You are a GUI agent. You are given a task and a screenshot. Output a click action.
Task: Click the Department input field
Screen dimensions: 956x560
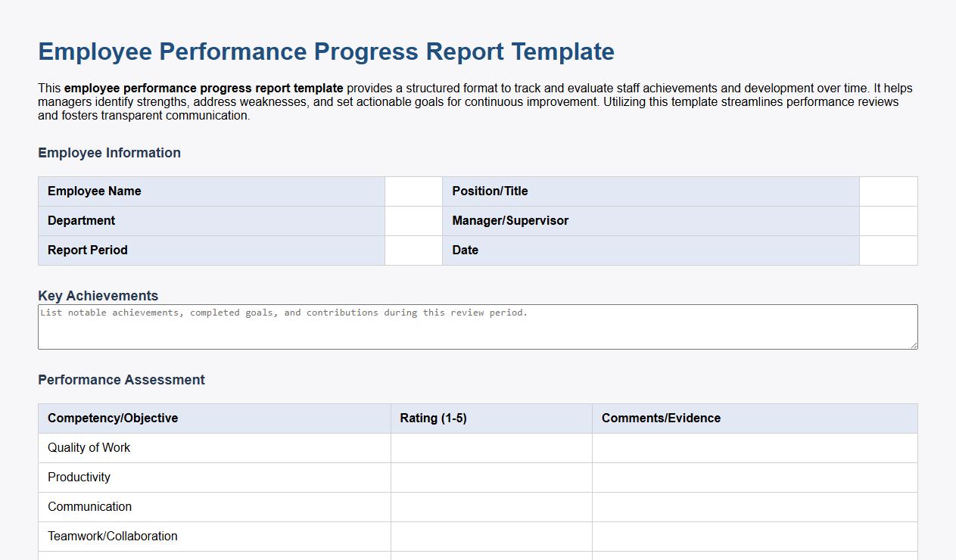(x=413, y=220)
